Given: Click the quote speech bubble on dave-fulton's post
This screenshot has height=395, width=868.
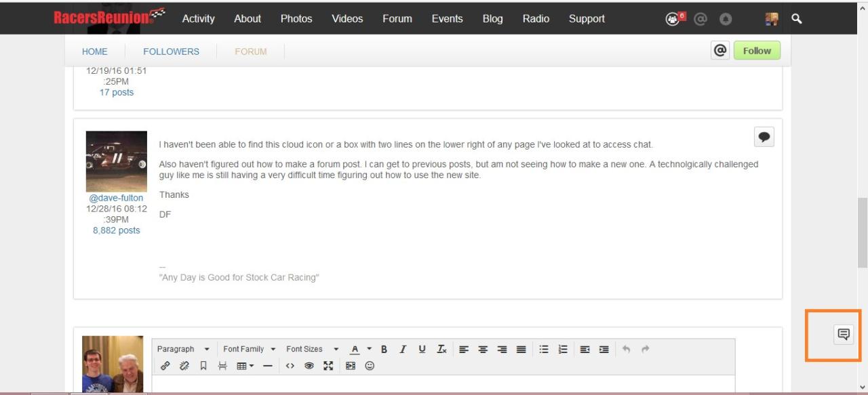Looking at the screenshot, I should [x=764, y=137].
